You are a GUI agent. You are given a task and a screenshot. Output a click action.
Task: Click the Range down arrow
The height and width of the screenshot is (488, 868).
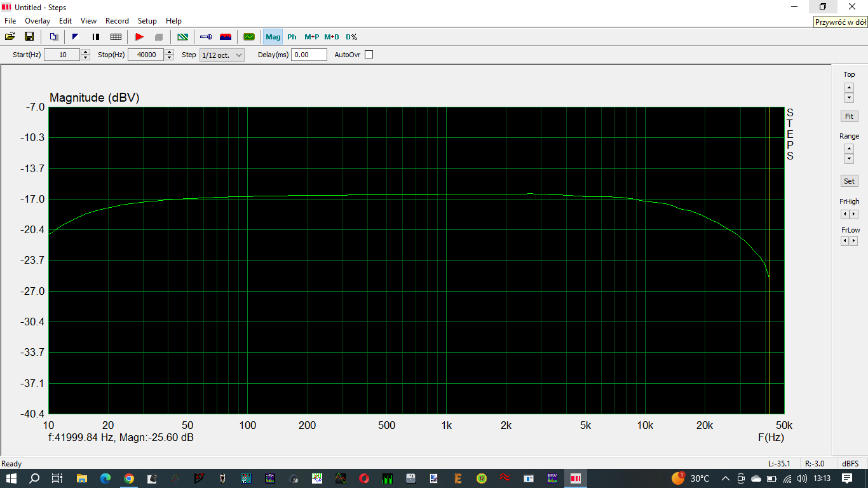click(x=849, y=159)
